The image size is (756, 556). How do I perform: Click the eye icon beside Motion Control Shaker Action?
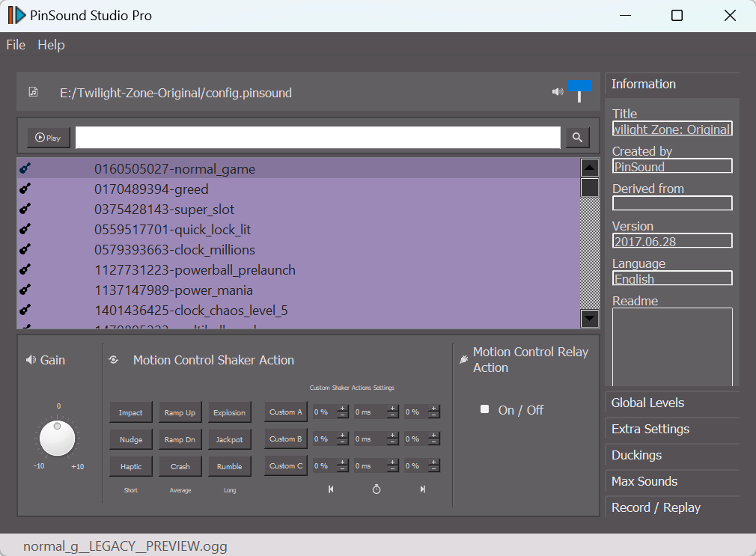pos(113,360)
